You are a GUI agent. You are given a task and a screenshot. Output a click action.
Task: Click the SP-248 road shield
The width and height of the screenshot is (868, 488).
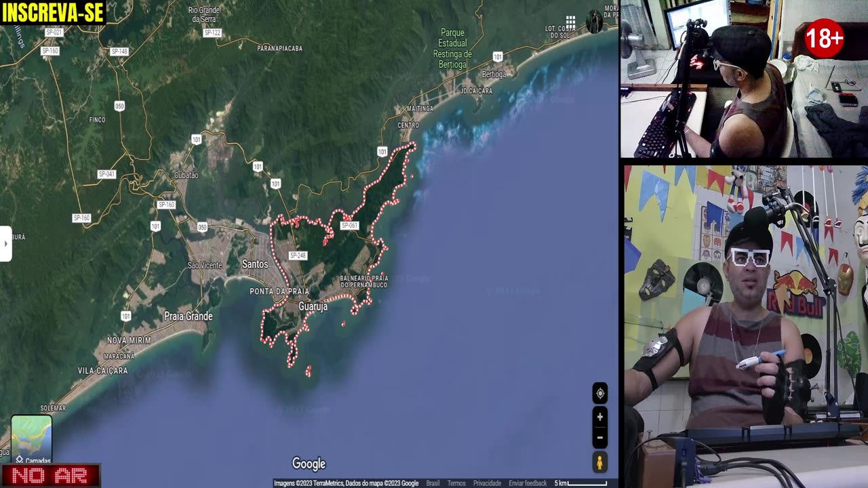pos(298,256)
